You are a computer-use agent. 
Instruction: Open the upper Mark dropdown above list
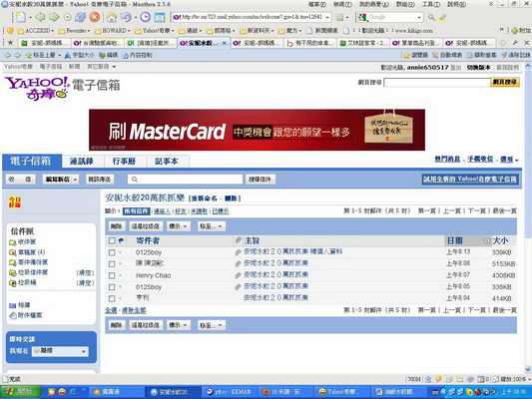[179, 226]
